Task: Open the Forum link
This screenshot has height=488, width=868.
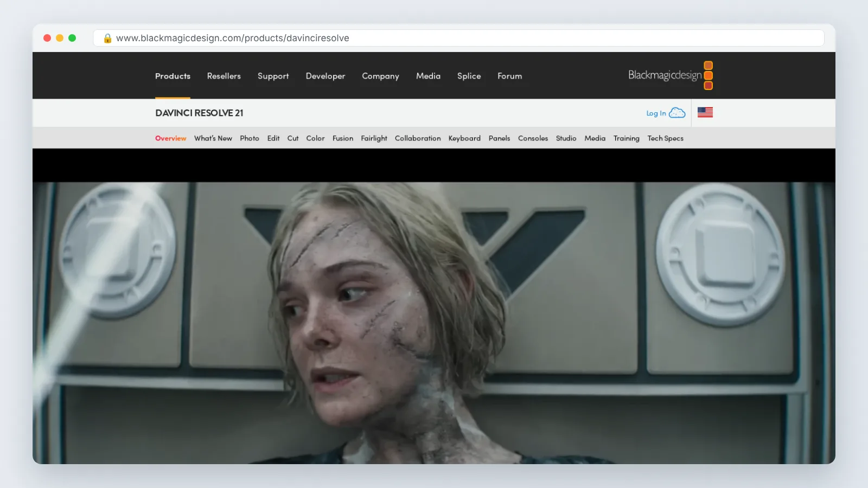Action: (x=510, y=76)
